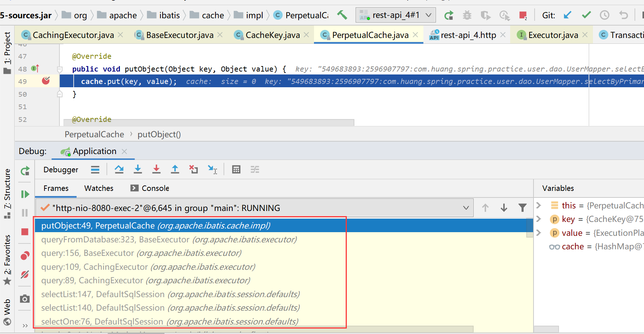Click the Show Execution Point icon
Screen dimensions: 644x334
(95, 169)
